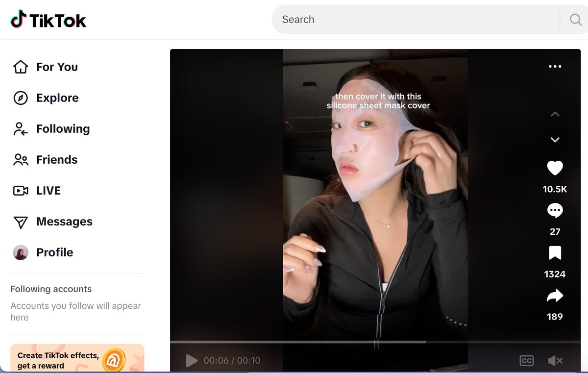Open LIVE from the sidebar

(49, 190)
